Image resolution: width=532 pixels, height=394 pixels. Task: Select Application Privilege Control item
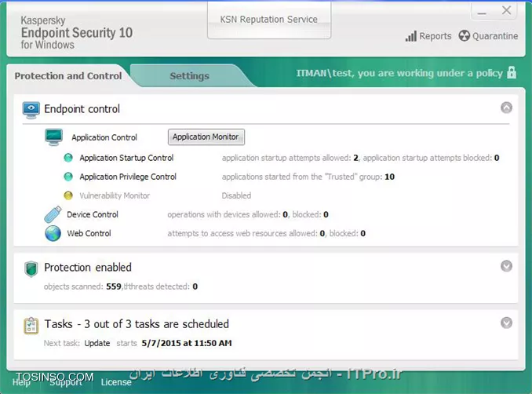[128, 177]
